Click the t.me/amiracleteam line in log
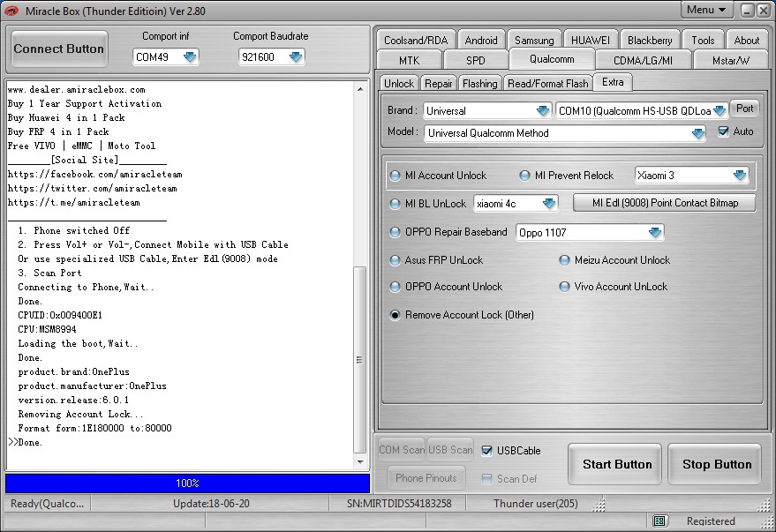Screen dimensions: 776x532 point(74,202)
